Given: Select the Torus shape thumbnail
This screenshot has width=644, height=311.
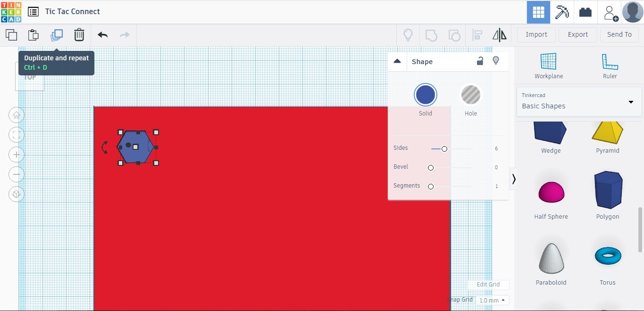Looking at the screenshot, I should 607,255.
